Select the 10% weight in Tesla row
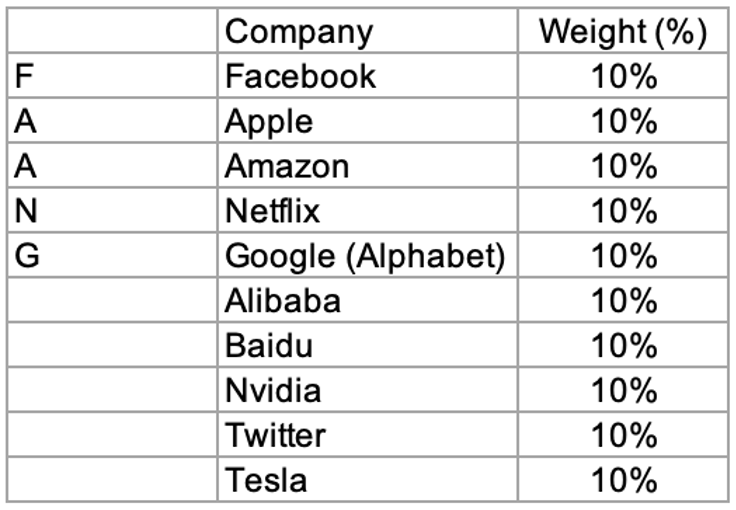Viewport: 736px width, 510px height. pyautogui.click(x=624, y=480)
